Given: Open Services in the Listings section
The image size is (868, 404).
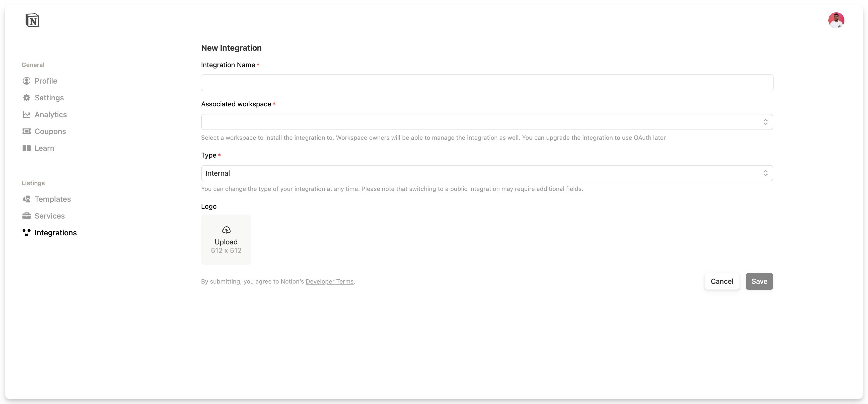Looking at the screenshot, I should [49, 216].
